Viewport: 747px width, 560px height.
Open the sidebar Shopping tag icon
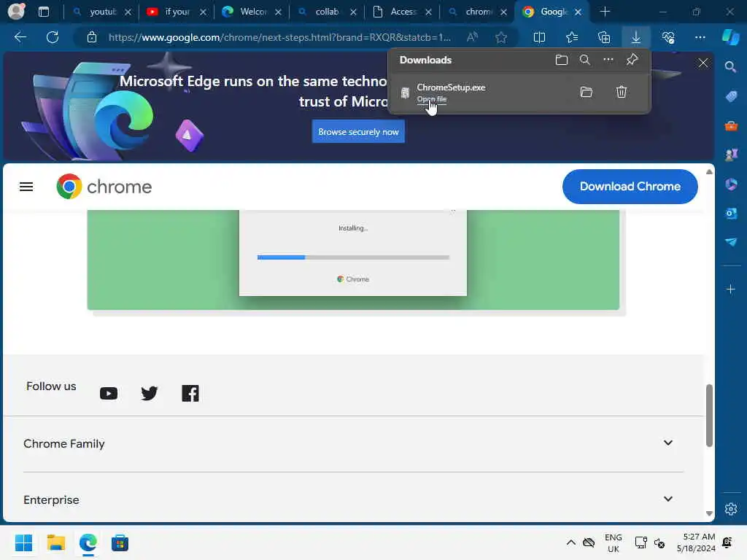click(731, 97)
